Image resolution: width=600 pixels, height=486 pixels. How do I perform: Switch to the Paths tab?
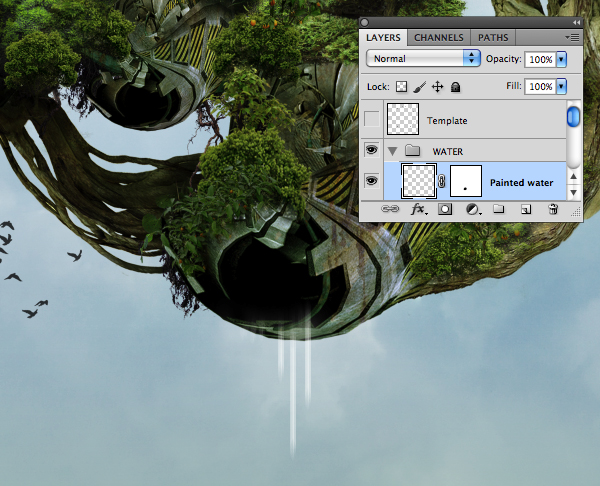click(x=493, y=38)
